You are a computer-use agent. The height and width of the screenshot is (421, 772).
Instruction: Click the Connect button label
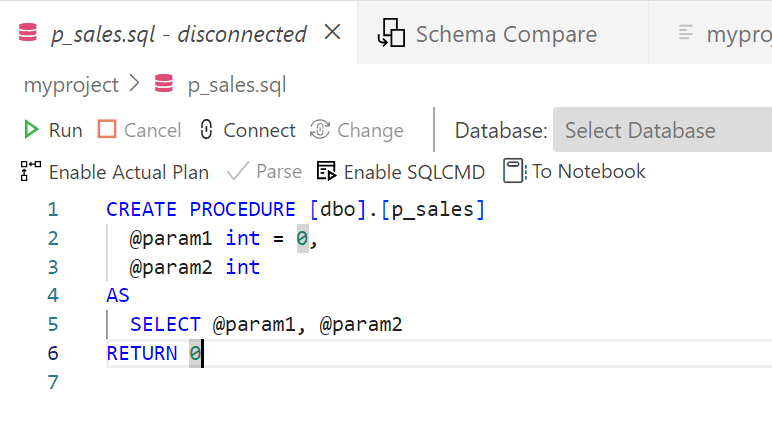[259, 130]
